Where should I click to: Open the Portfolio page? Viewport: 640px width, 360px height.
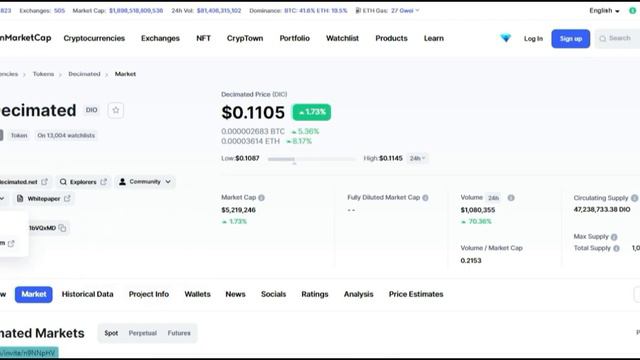click(x=294, y=38)
